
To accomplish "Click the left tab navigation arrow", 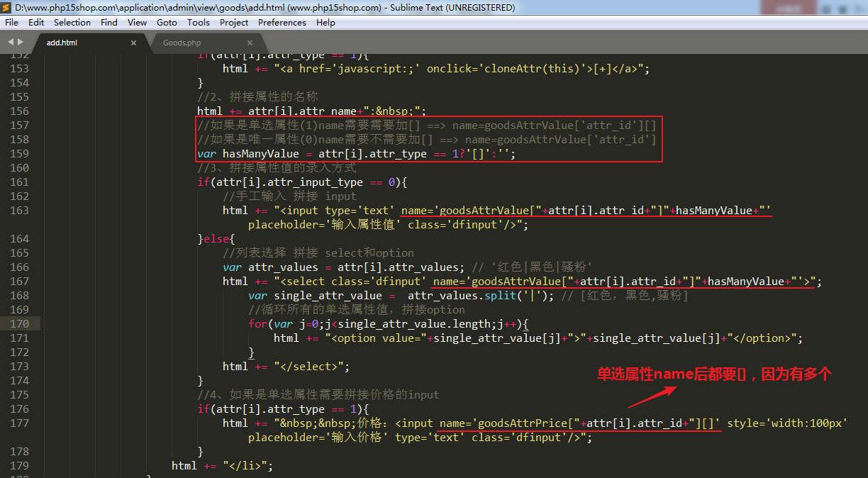I will [x=11, y=43].
